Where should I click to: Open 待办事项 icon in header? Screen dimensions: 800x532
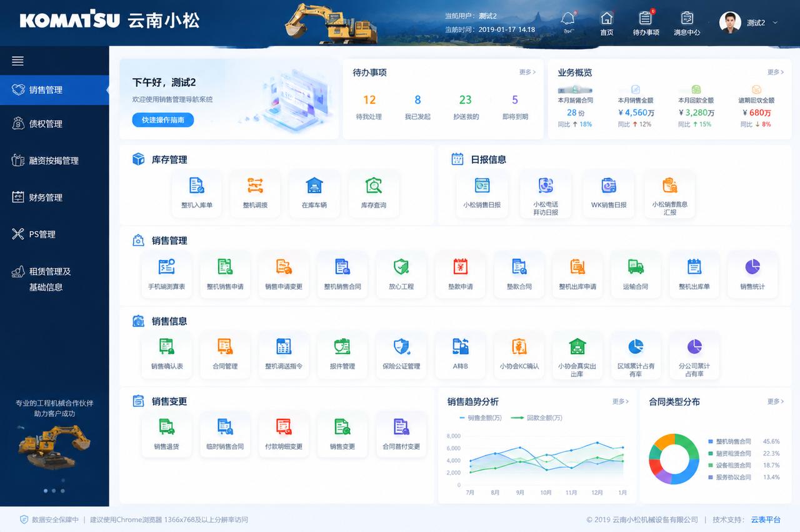[x=646, y=18]
